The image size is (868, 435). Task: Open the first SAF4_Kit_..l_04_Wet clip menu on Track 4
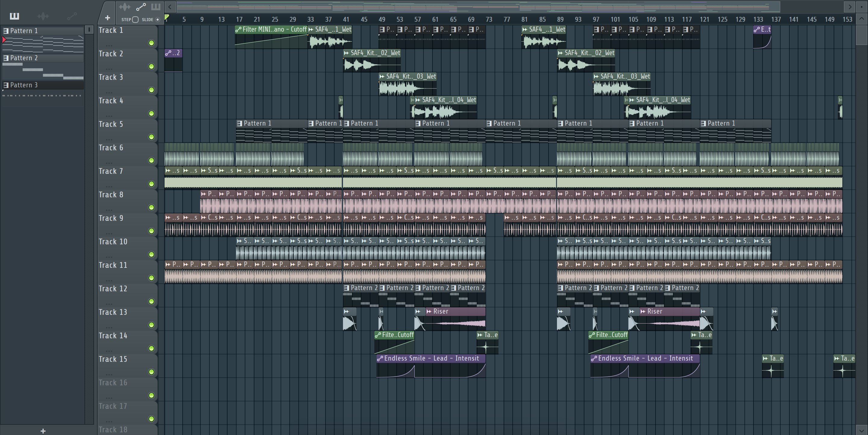coord(418,100)
